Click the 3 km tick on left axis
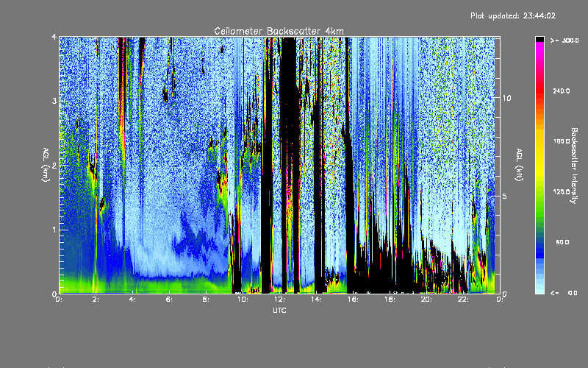Viewport: 588px width, 368px height. (54, 101)
